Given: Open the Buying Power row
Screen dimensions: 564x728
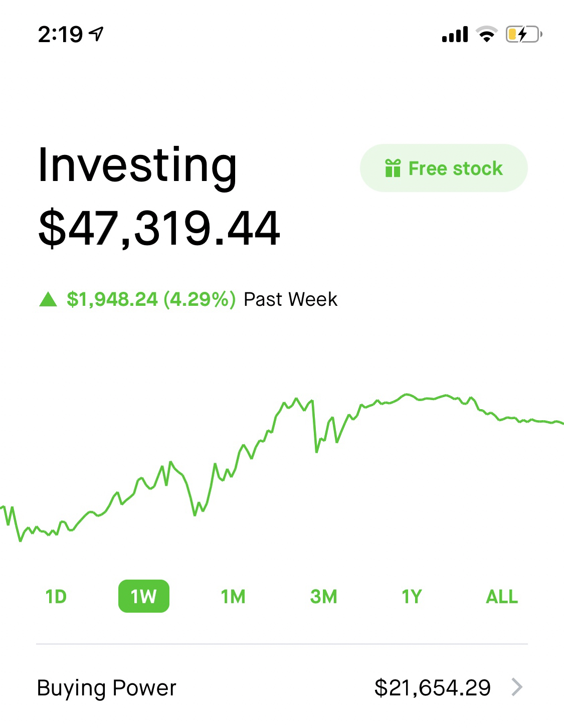Looking at the screenshot, I should (x=106, y=687).
